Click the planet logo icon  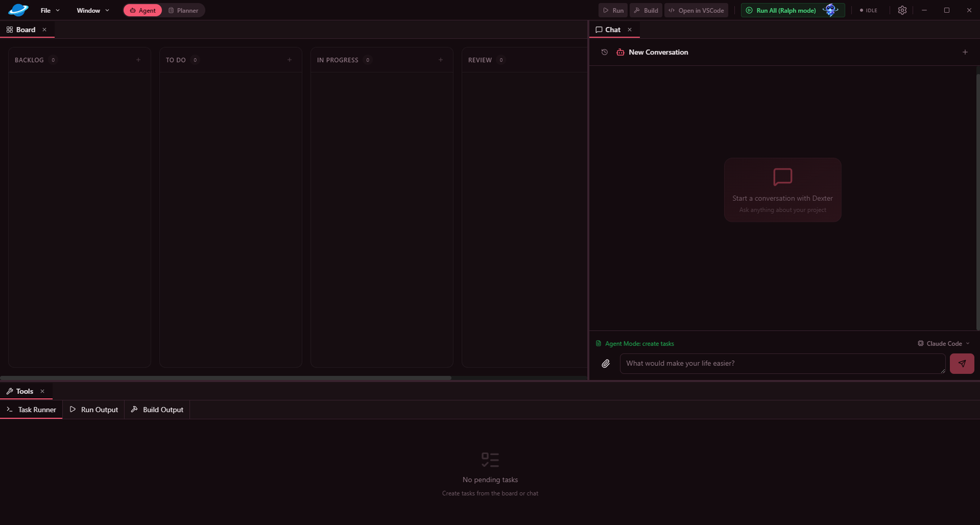coord(18,10)
